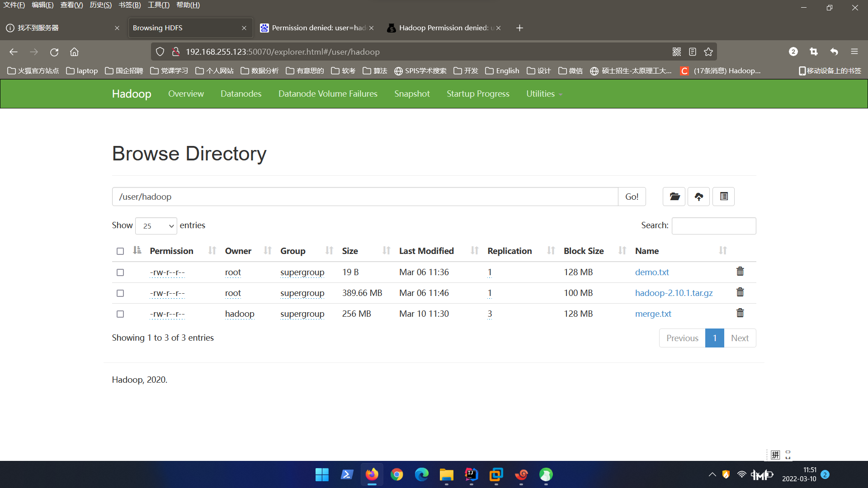Reload the page with refresh icon
The height and width of the screenshot is (488, 868).
tap(54, 52)
